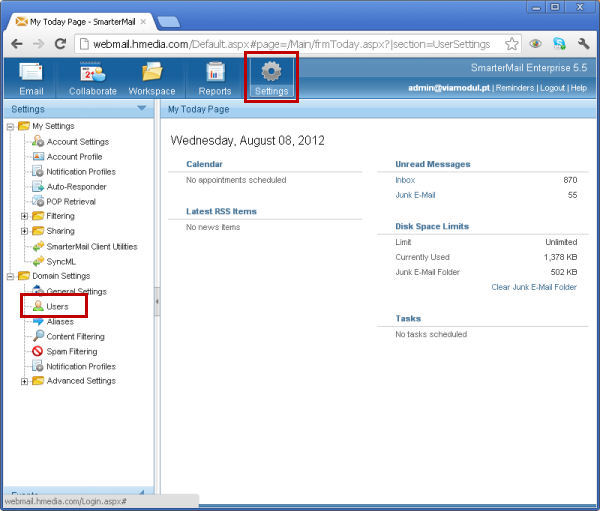Reload the page with refresh icon
600x511 pixels.
point(60,44)
